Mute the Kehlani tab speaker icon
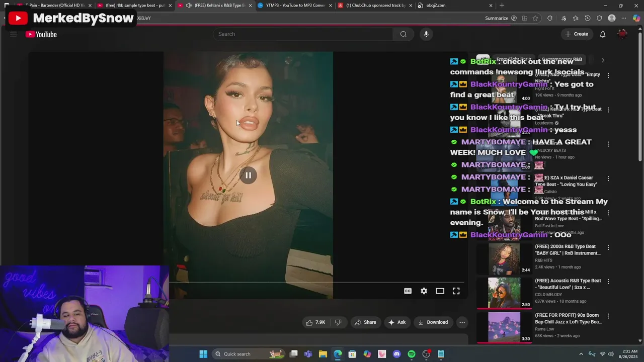Image resolution: width=644 pixels, height=362 pixels. click(188, 6)
